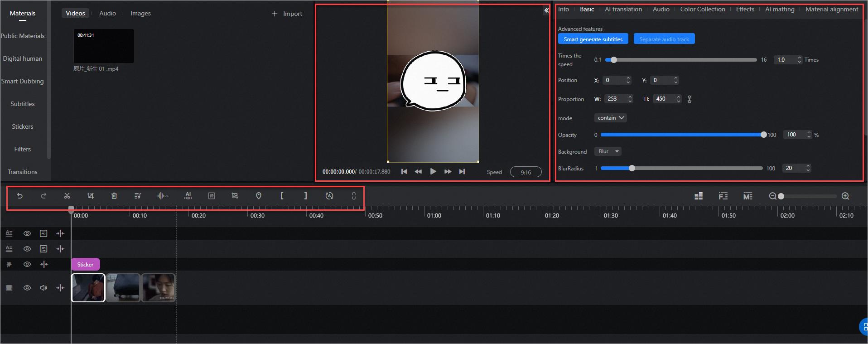
Task: Select the scissors split tool
Action: [x=67, y=196]
